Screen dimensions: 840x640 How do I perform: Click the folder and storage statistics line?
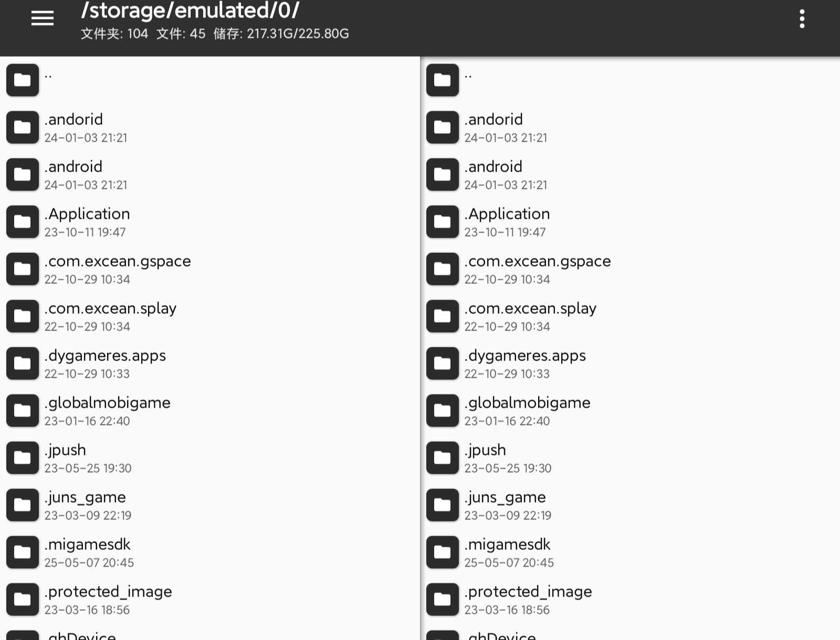coord(215,34)
